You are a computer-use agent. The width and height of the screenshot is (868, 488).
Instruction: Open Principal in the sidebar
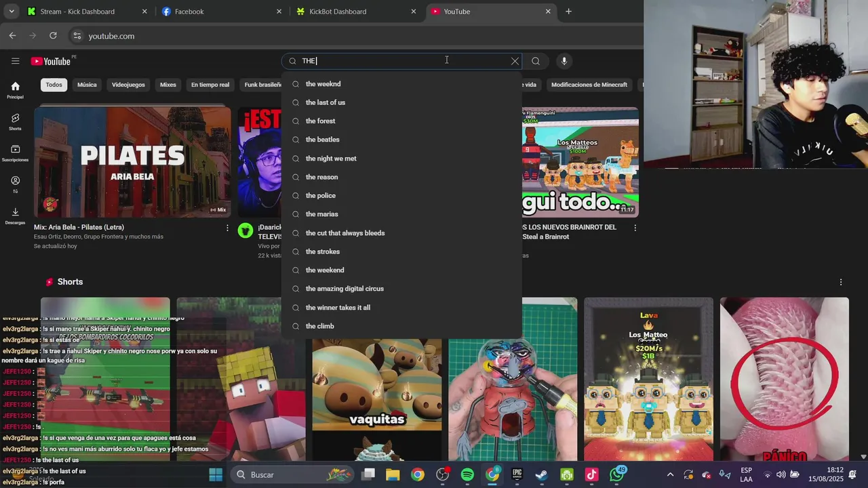point(15,90)
